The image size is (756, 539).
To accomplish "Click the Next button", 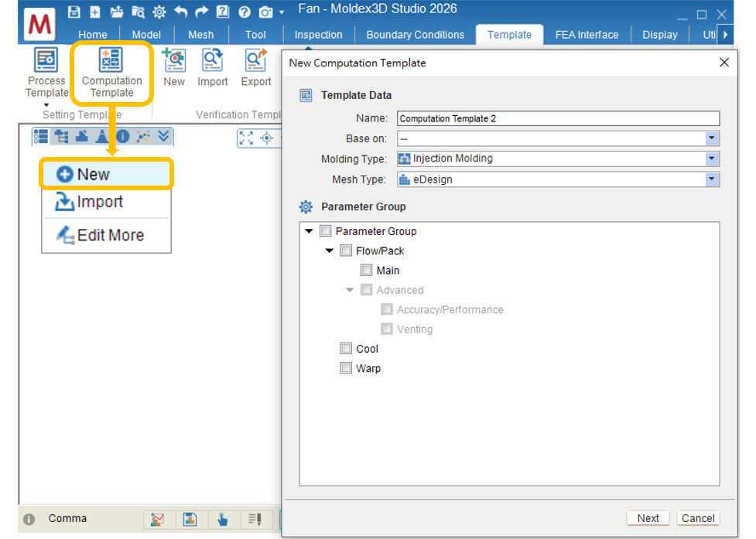I will point(648,518).
